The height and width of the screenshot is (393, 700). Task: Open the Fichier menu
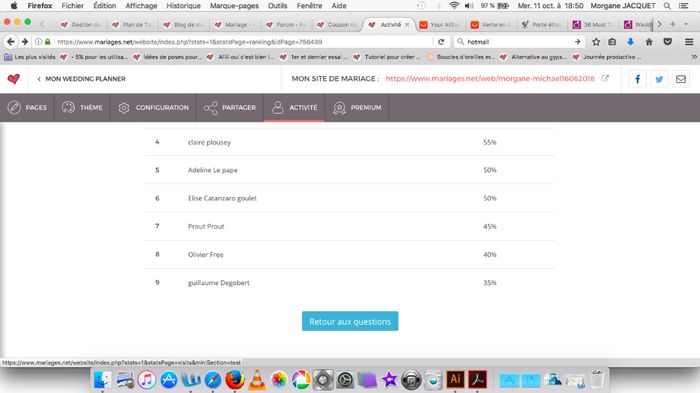tap(72, 6)
